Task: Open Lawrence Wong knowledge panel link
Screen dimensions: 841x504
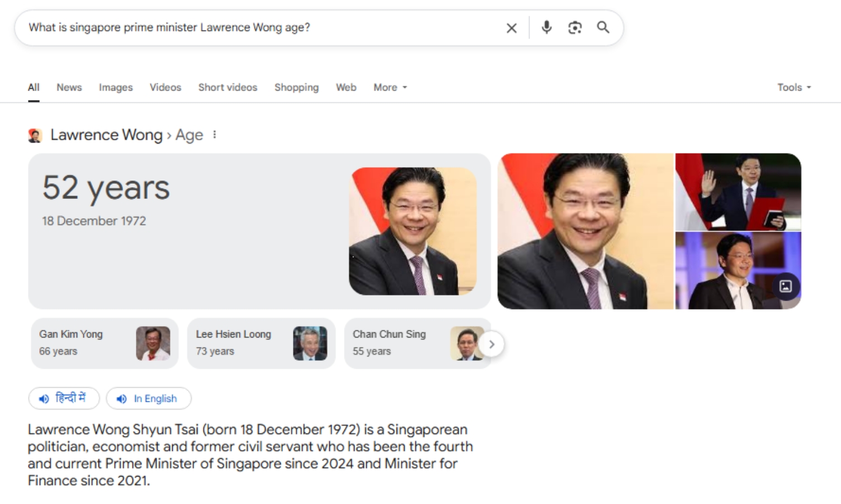Action: click(106, 135)
